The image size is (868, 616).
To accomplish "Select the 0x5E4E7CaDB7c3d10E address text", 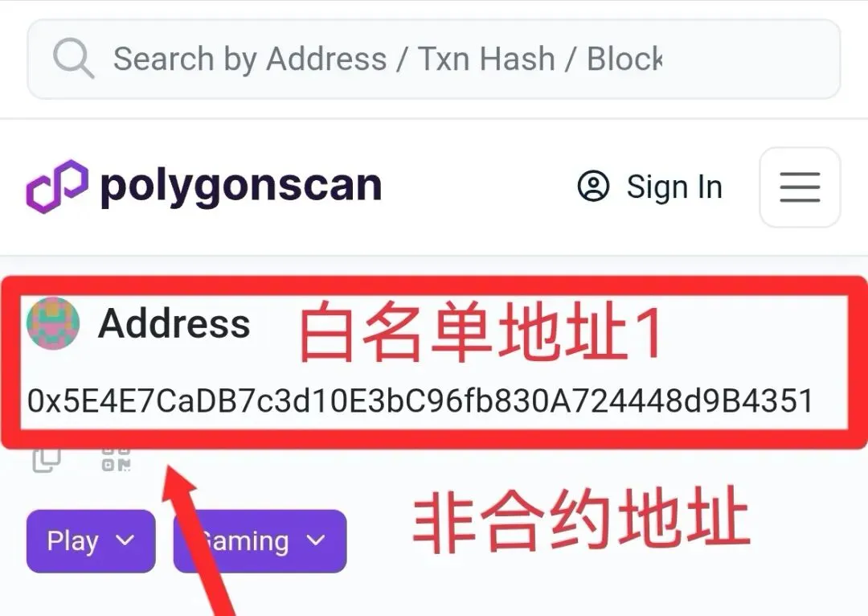I will (x=420, y=400).
